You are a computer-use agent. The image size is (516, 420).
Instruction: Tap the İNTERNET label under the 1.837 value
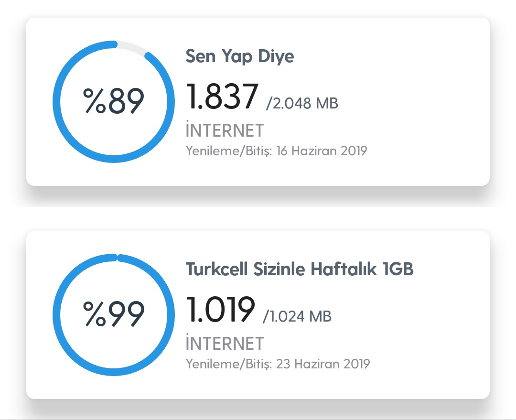225,130
